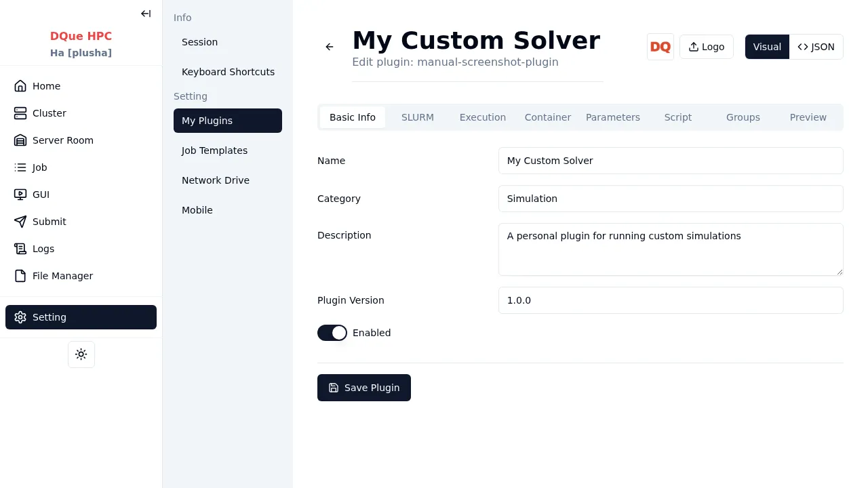Upload a Logo for plugin
The image size is (868, 488).
[x=706, y=47]
